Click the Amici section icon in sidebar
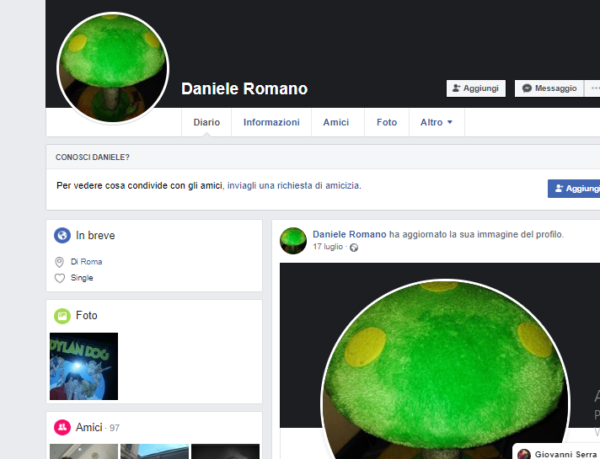The width and height of the screenshot is (600, 459). point(62,428)
